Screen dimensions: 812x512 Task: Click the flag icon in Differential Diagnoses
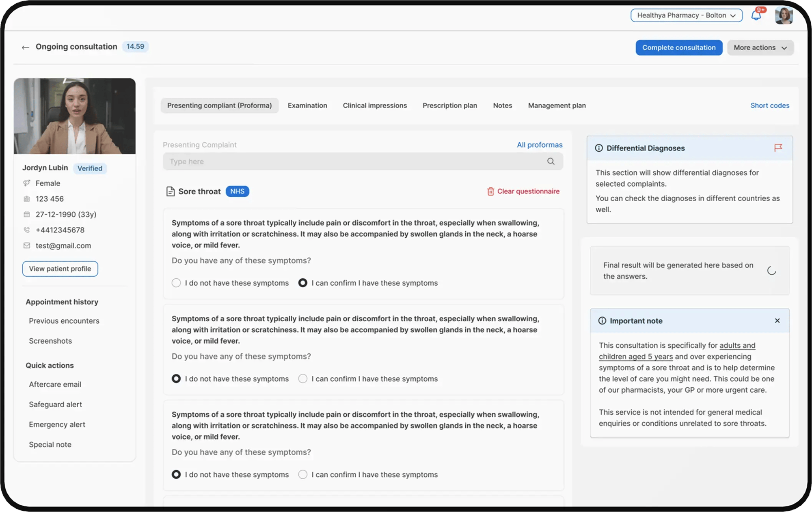778,148
